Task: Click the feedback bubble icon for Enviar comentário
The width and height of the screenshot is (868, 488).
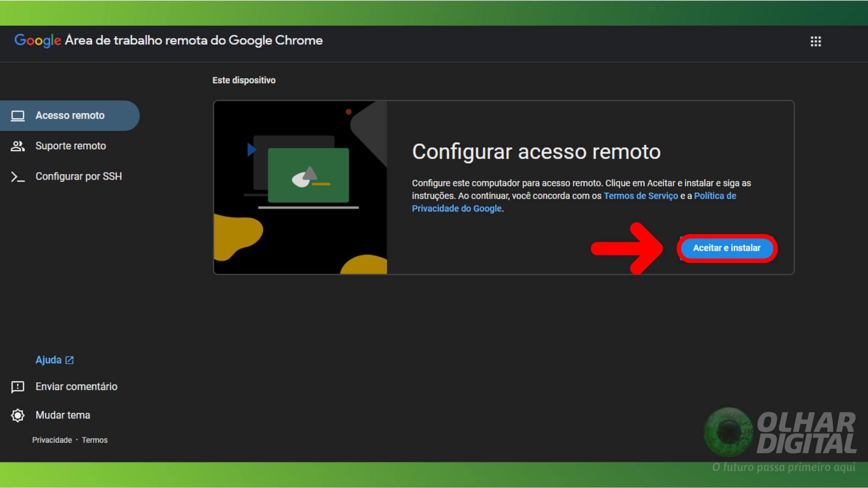Action: click(18, 387)
